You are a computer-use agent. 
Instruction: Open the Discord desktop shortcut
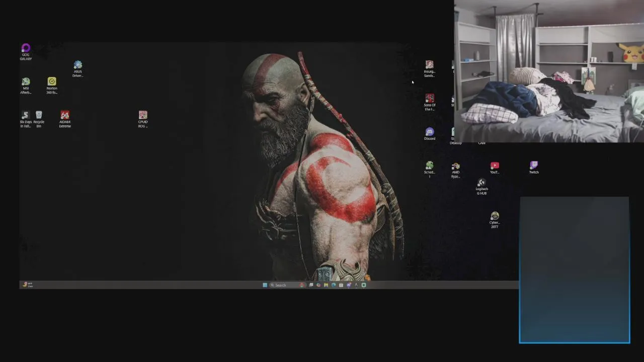coord(429,134)
